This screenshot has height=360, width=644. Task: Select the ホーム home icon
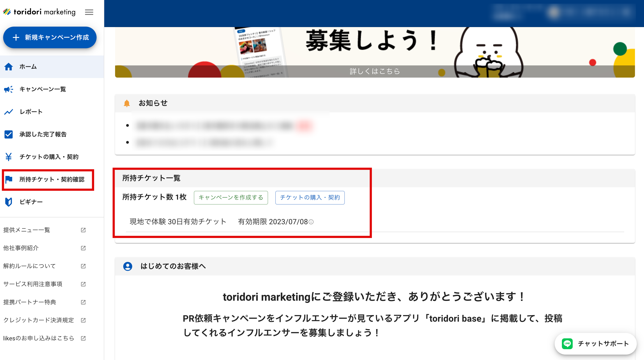[x=9, y=67]
